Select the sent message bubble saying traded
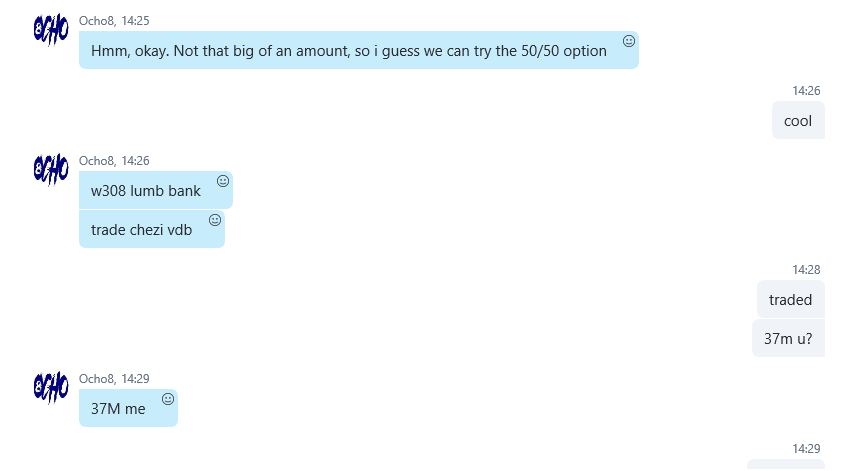This screenshot has height=471, width=841. tap(791, 299)
